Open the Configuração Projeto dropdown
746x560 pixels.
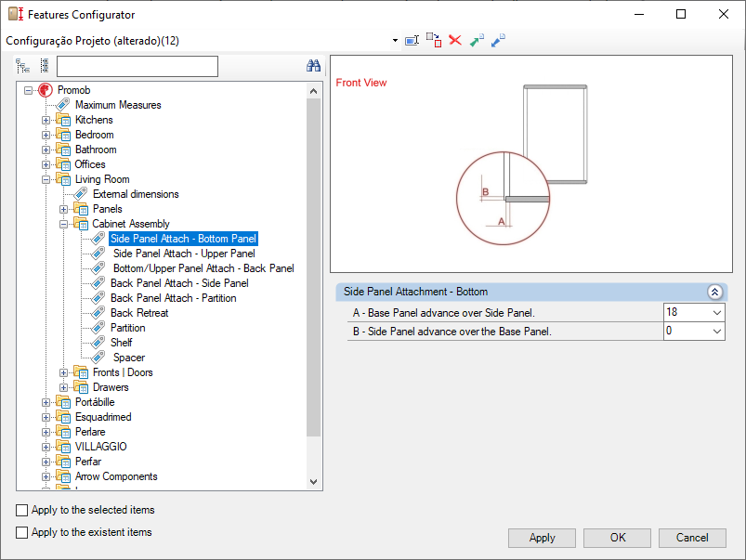[395, 41]
